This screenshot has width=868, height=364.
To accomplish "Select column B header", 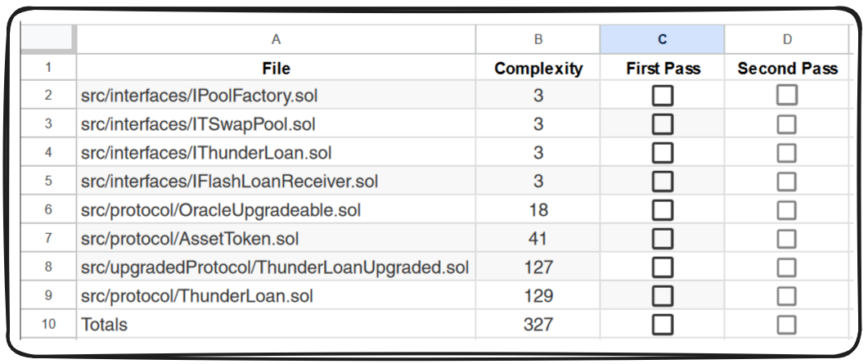I will (537, 39).
